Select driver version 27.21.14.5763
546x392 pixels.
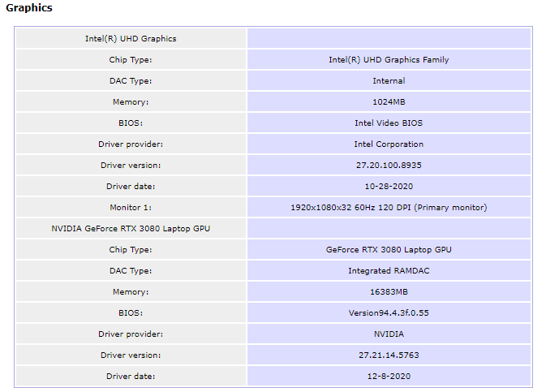[x=389, y=355]
